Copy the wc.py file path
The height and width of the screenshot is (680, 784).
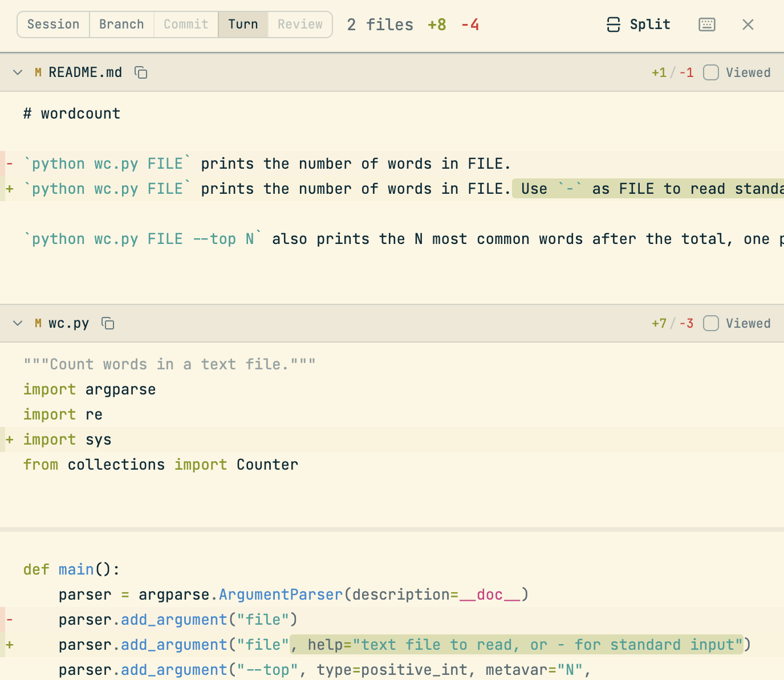click(108, 323)
